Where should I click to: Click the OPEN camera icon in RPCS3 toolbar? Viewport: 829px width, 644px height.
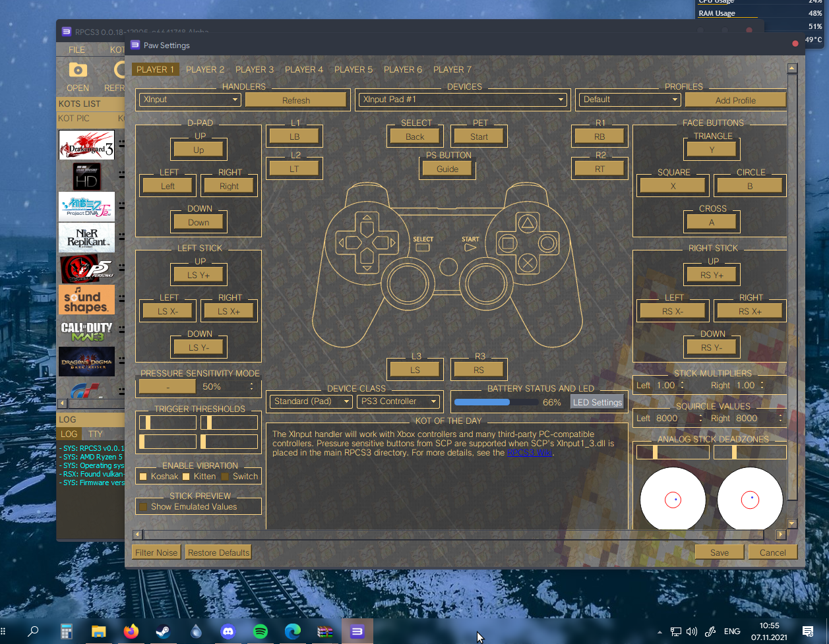click(78, 70)
